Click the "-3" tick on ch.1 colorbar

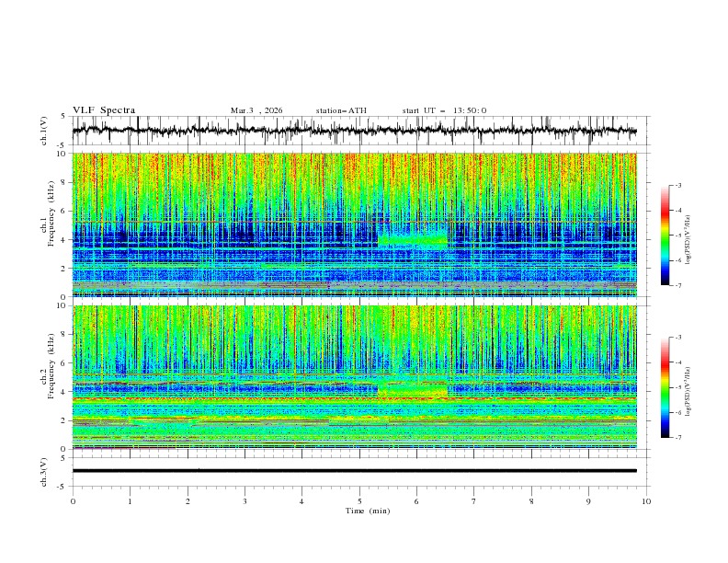point(678,185)
